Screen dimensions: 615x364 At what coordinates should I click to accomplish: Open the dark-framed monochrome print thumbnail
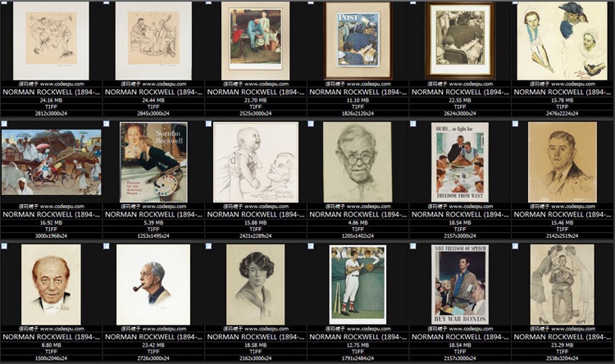(460, 41)
